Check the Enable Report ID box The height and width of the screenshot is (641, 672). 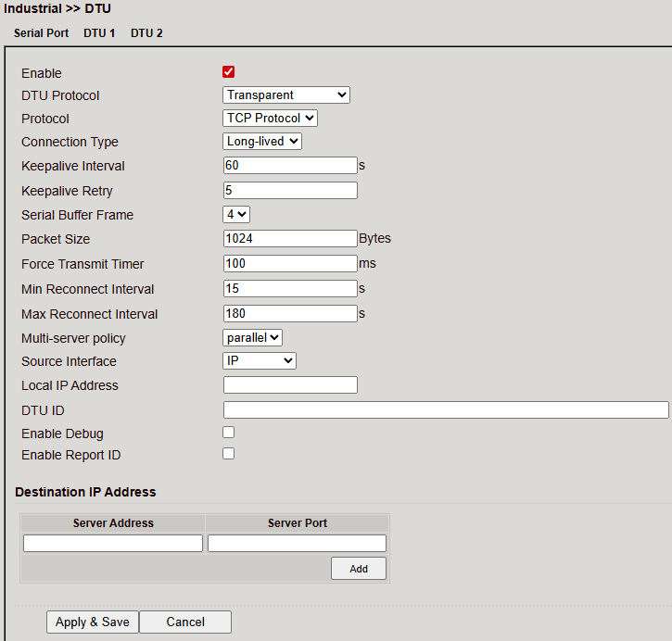(x=229, y=454)
